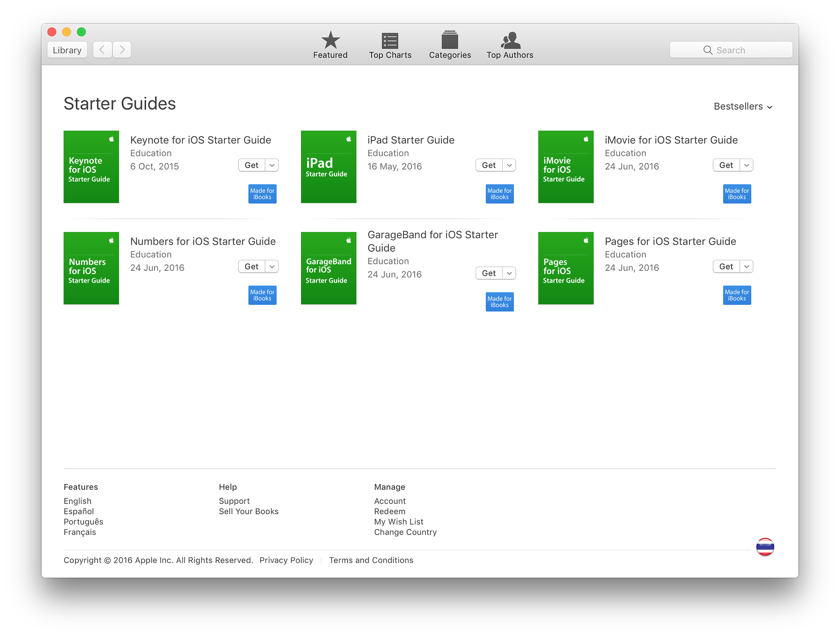
Task: Open the Featured star tab
Action: point(330,45)
